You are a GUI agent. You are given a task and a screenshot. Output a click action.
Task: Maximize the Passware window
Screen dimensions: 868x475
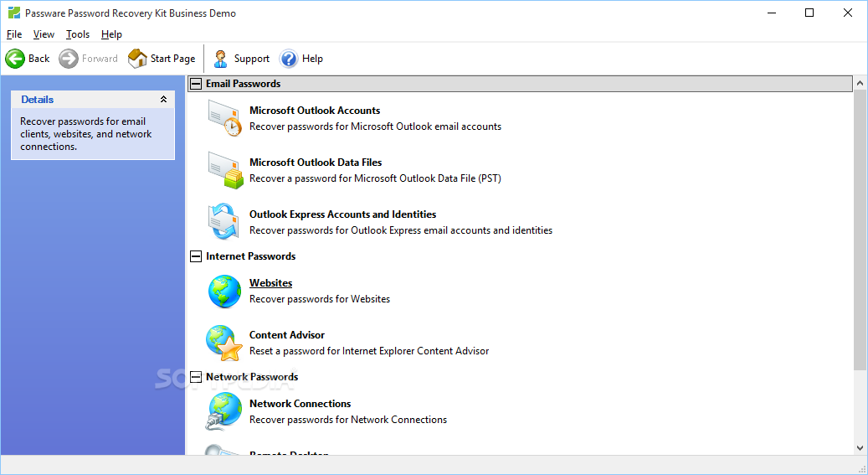click(809, 13)
